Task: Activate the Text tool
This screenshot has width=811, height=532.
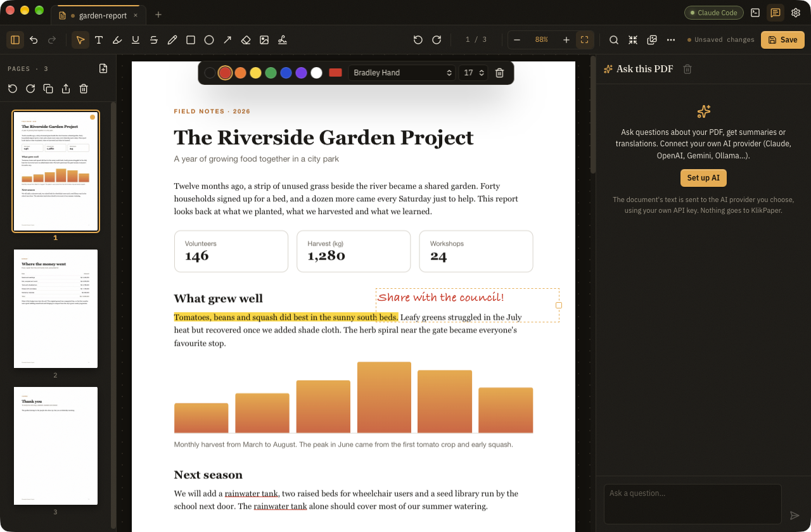Action: (99, 40)
